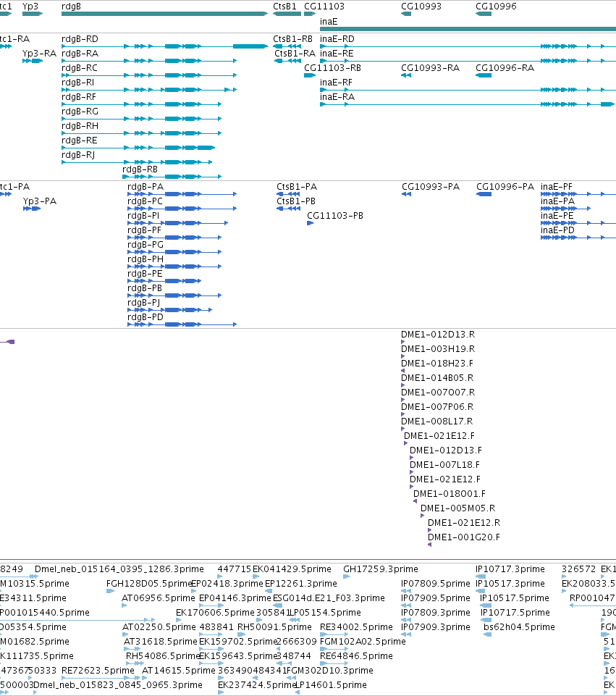Image resolution: width=616 pixels, height=696 pixels.
Task: Select the bs62h04.5prime EST label
Action: click(519, 627)
